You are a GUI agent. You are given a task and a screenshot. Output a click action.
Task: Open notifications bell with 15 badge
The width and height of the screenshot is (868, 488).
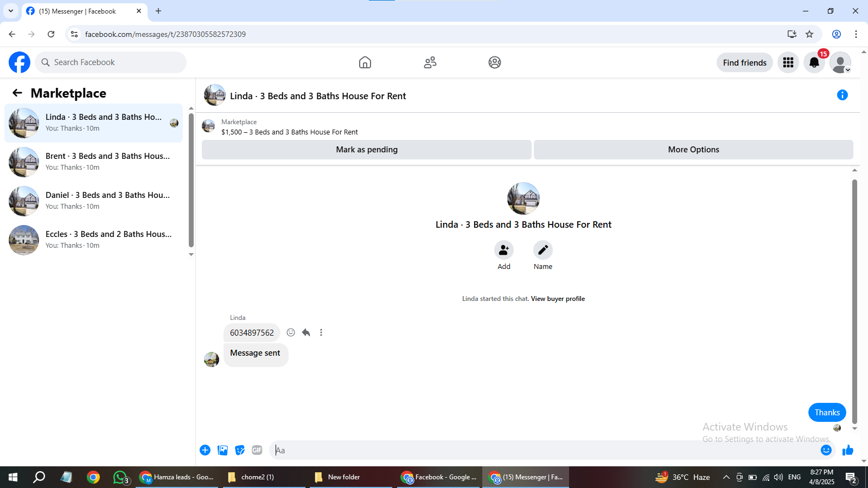click(814, 62)
